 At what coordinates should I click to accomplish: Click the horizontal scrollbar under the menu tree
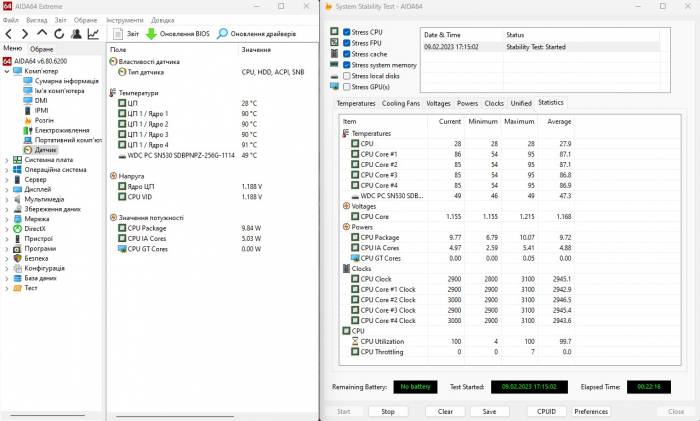(x=47, y=416)
